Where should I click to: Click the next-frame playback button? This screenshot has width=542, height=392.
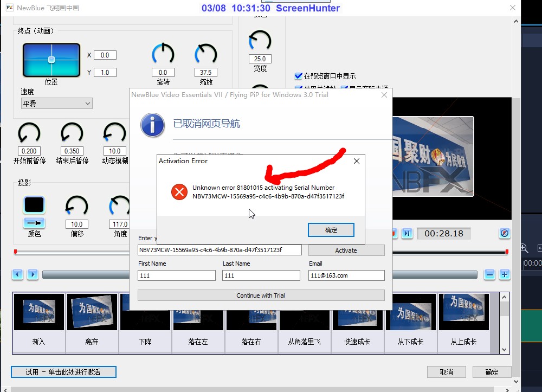[x=407, y=233]
